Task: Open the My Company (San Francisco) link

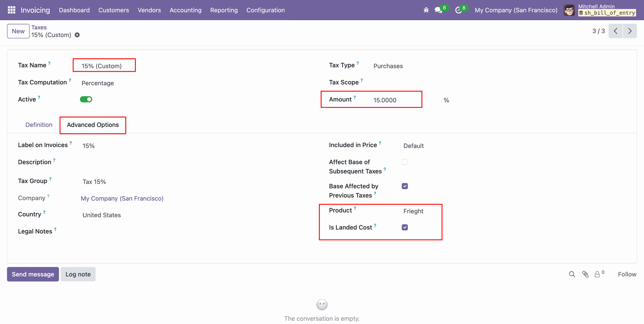Action: (x=122, y=198)
